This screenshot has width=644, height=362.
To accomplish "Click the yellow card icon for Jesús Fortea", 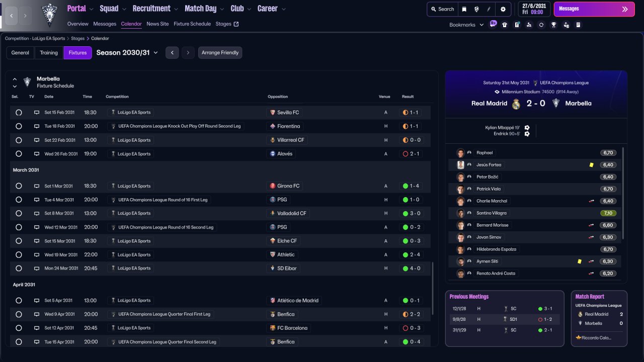I will (x=591, y=165).
